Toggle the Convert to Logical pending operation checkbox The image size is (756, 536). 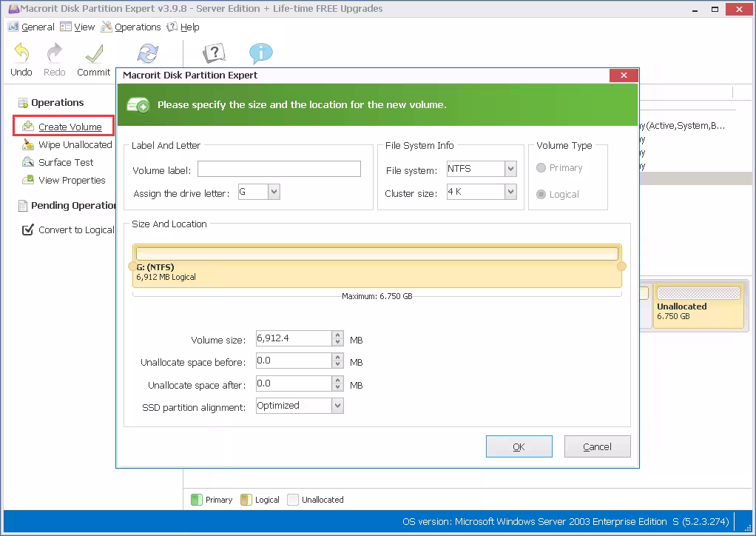pyautogui.click(x=28, y=230)
